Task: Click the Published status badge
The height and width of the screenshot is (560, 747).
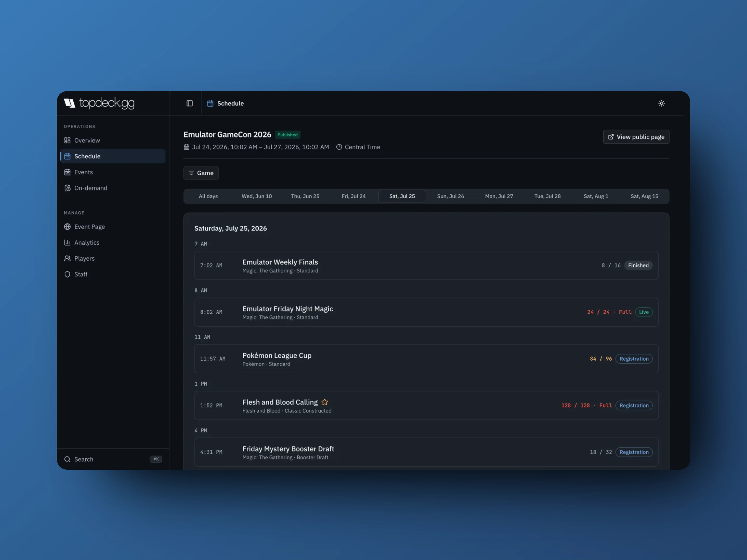Action: [287, 135]
